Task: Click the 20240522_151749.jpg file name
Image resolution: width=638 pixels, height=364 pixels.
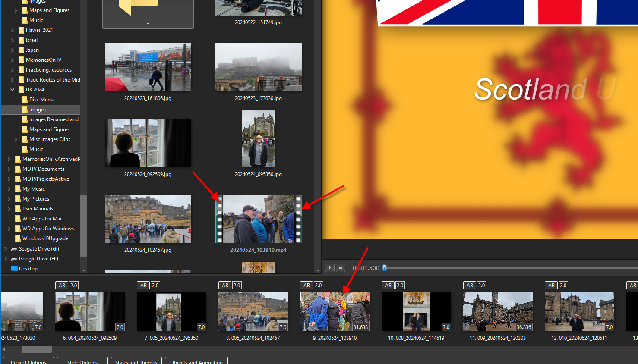Action: [258, 22]
